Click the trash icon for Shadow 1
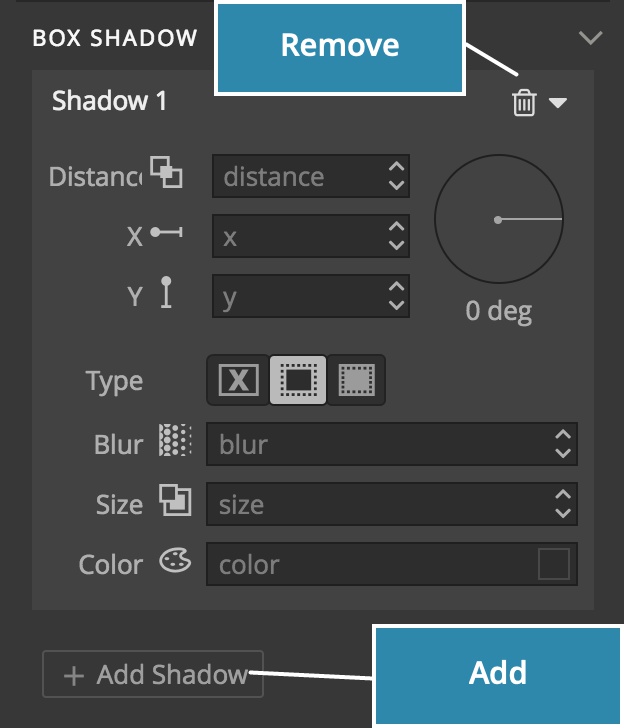 [524, 102]
